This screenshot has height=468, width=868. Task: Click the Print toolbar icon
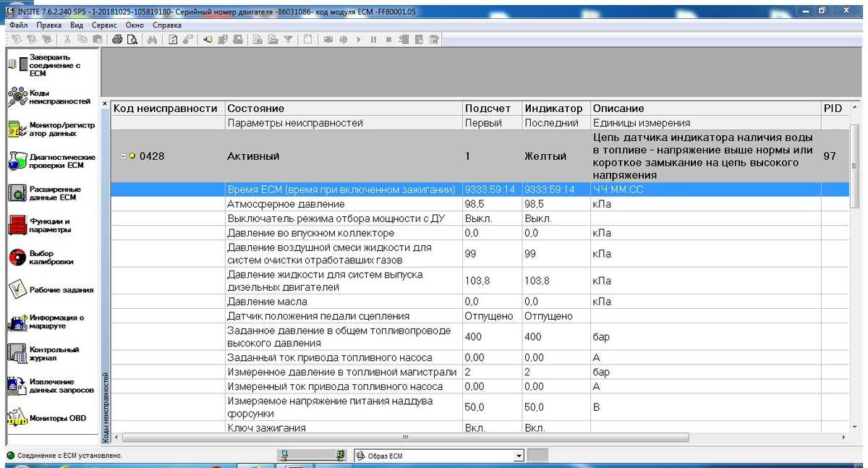(x=117, y=40)
